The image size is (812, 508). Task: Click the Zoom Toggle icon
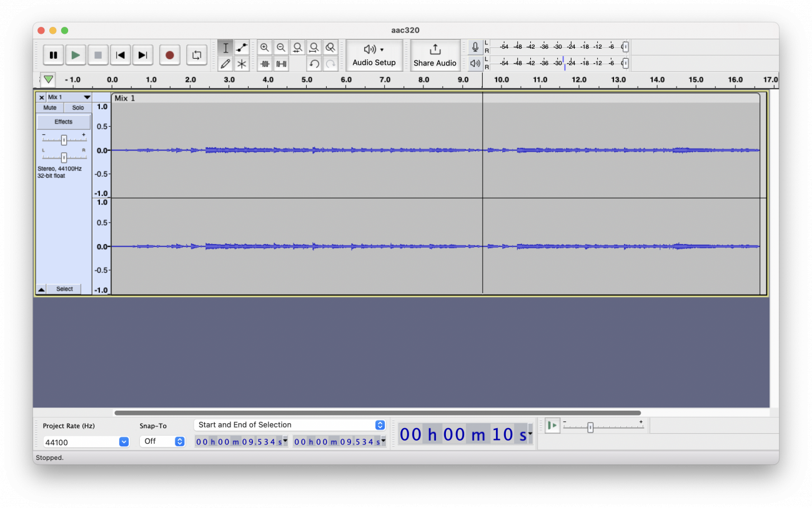tap(330, 47)
